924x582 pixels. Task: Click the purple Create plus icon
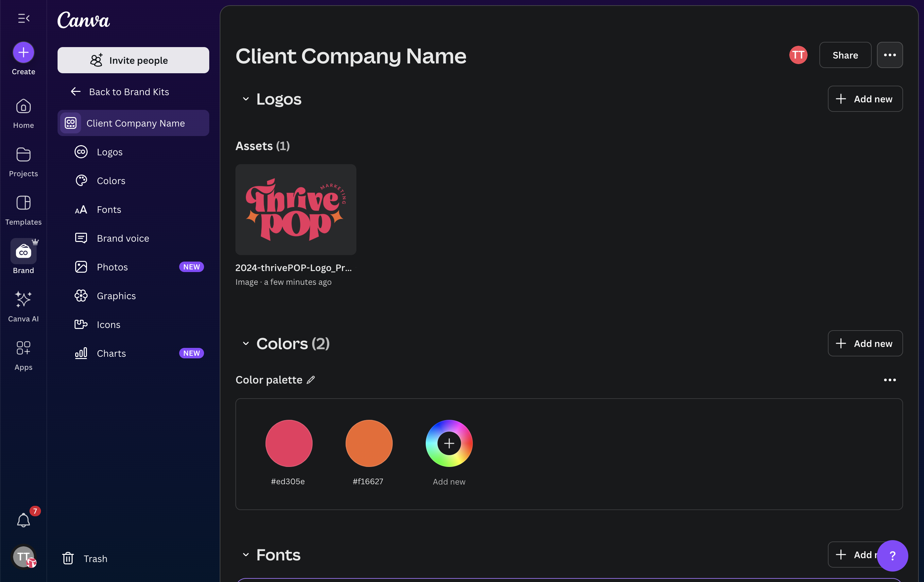tap(24, 52)
